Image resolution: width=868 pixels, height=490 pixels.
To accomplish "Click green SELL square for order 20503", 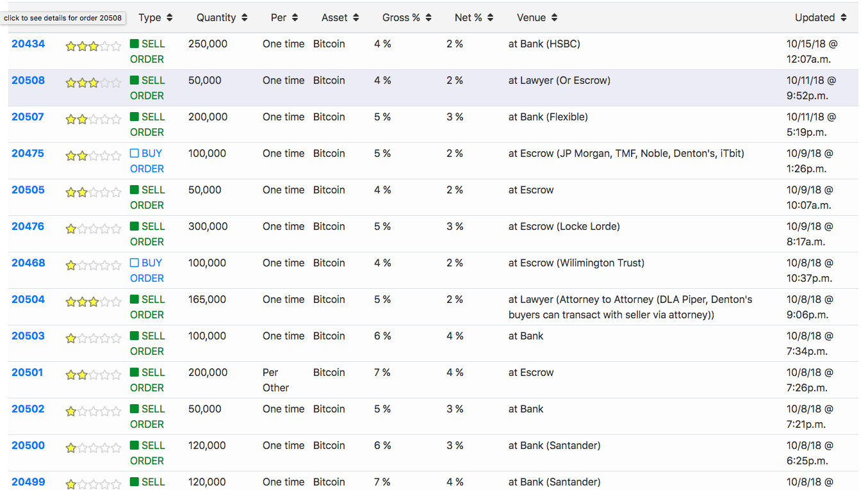I will [x=135, y=336].
